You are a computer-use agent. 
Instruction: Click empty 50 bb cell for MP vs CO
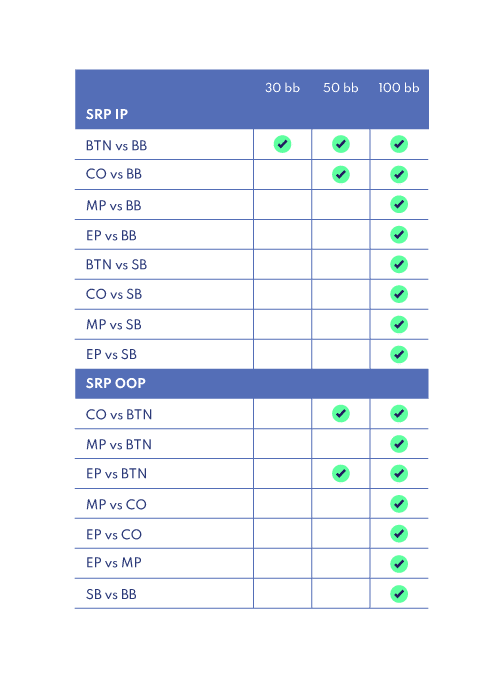341,504
